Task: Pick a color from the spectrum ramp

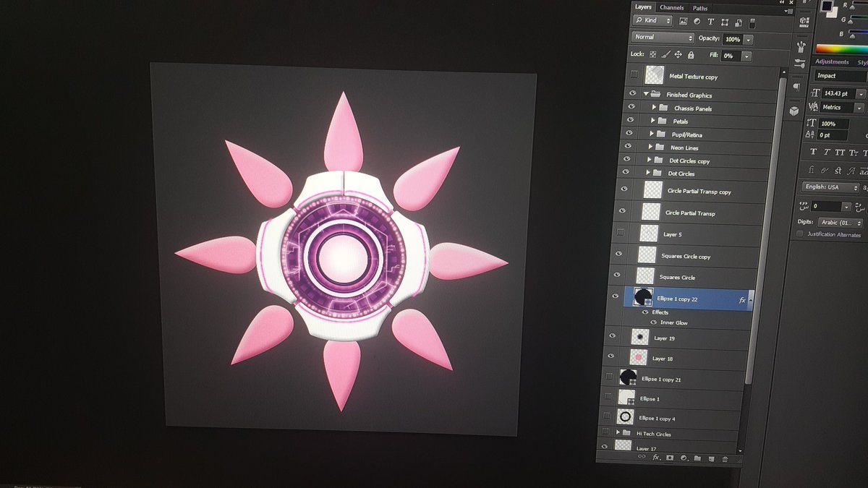Action: click(841, 48)
